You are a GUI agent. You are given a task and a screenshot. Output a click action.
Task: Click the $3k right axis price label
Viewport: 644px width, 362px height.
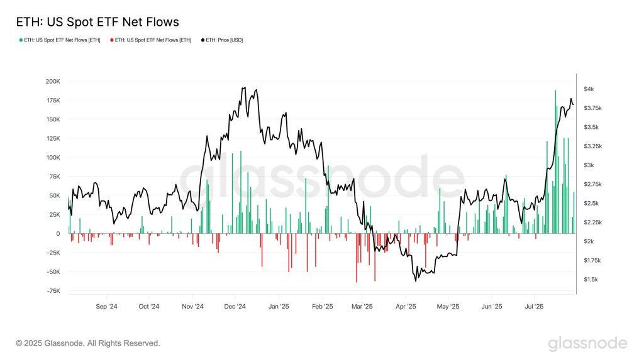tap(589, 165)
